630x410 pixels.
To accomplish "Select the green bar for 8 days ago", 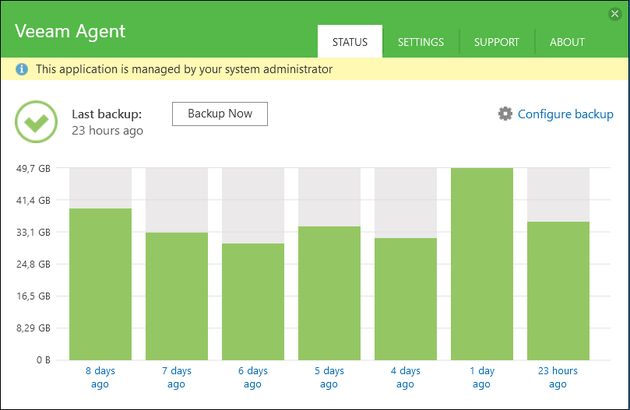I will pyautogui.click(x=100, y=284).
